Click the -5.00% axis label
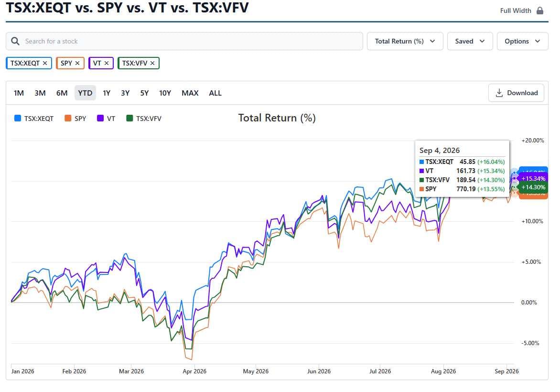The image size is (560, 392). pyautogui.click(x=530, y=343)
